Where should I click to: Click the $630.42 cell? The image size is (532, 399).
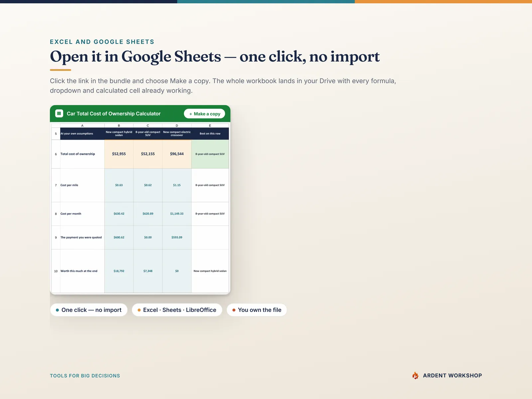pos(119,214)
